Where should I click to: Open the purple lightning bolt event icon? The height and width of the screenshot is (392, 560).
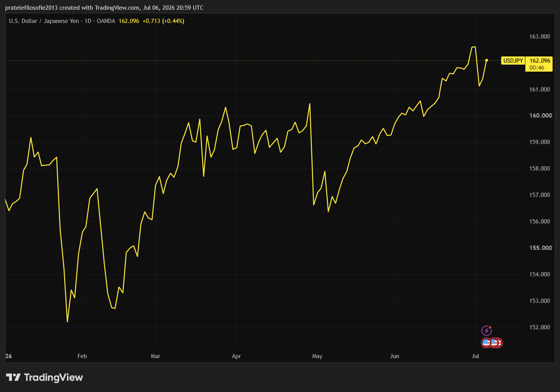point(486,331)
